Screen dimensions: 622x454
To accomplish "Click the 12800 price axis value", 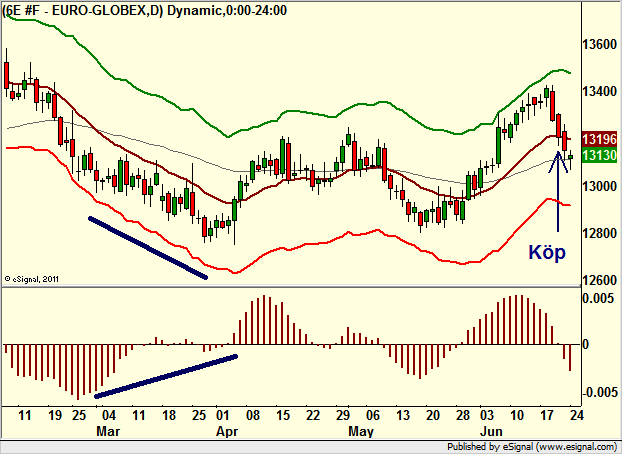I will click(599, 233).
